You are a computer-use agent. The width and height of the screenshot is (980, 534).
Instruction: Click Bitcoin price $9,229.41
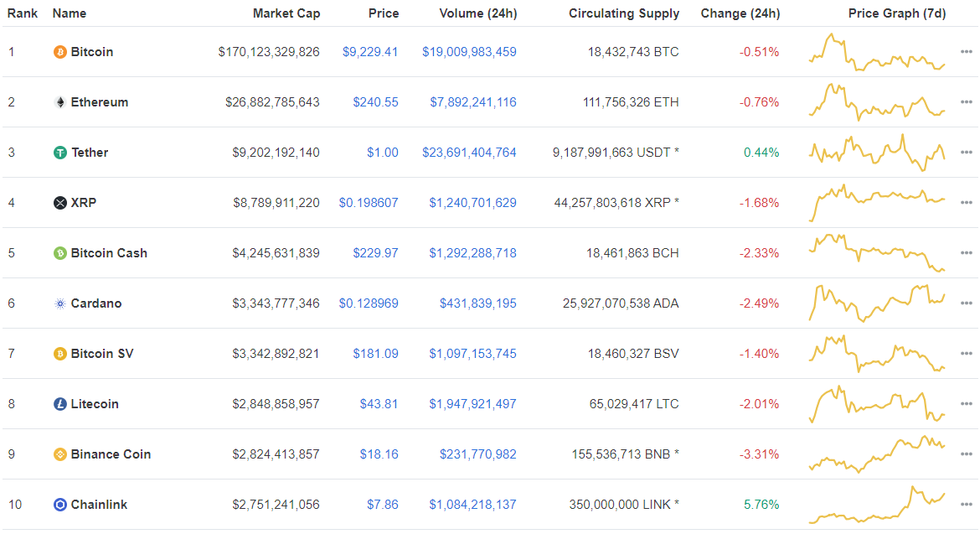coord(370,52)
